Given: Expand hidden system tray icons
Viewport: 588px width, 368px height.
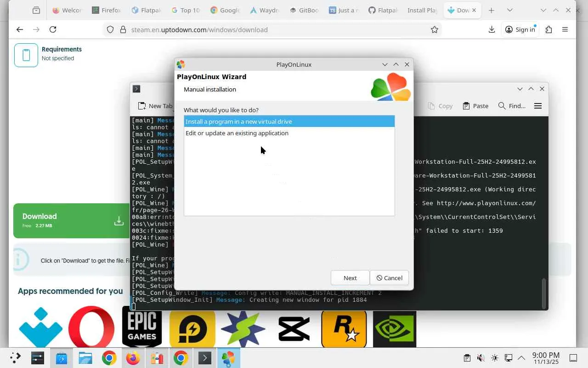Looking at the screenshot, I should tap(521, 358).
